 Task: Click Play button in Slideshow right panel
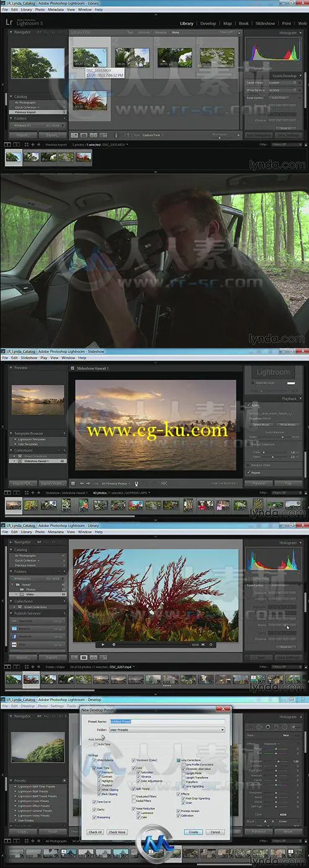(x=287, y=483)
